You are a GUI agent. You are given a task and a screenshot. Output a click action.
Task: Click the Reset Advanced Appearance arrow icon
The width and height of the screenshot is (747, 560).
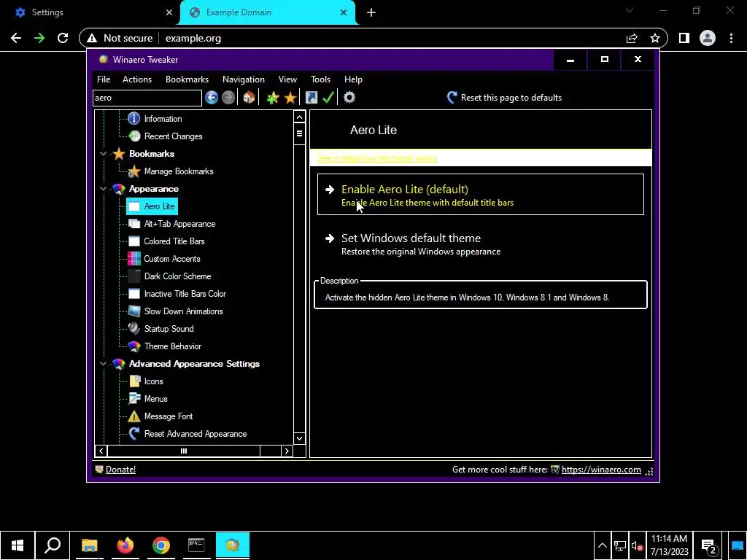pos(134,434)
